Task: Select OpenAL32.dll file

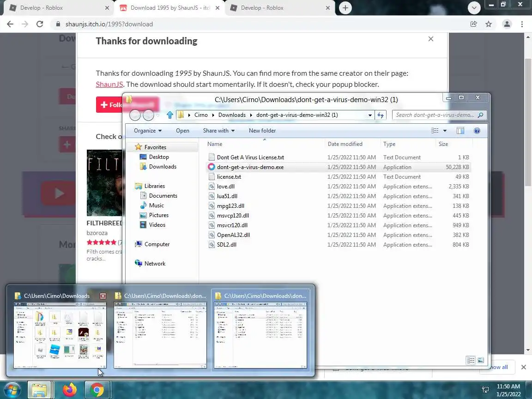Action: tap(233, 235)
